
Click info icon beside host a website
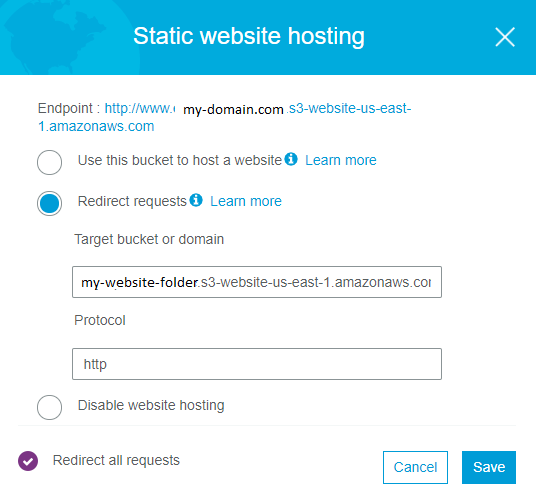click(x=291, y=159)
